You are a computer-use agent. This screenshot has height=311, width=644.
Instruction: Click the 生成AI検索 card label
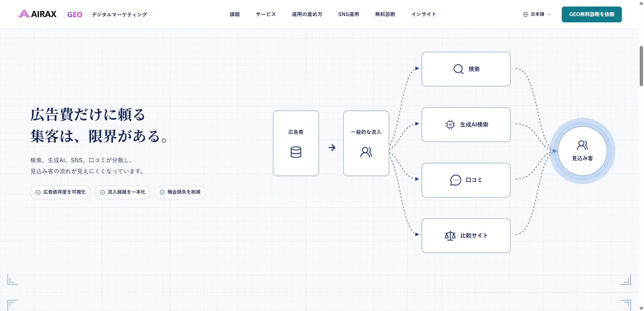click(474, 125)
